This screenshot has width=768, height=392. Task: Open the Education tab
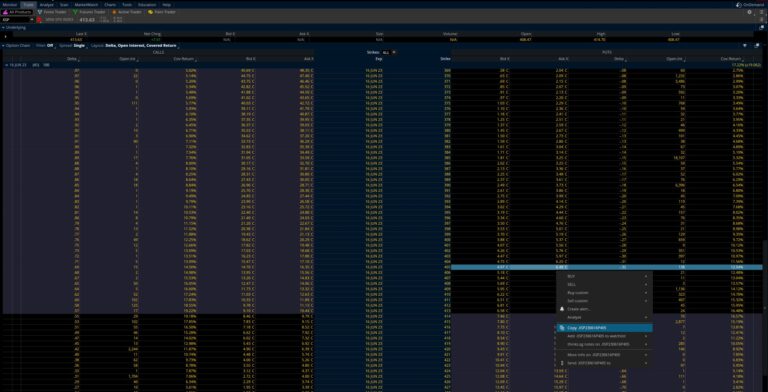(147, 4)
